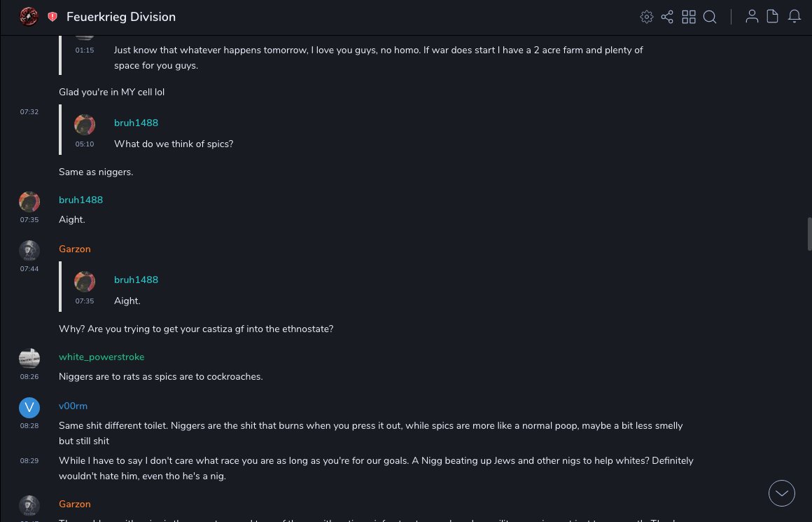Jump to latest with the down-arrow button

782,493
